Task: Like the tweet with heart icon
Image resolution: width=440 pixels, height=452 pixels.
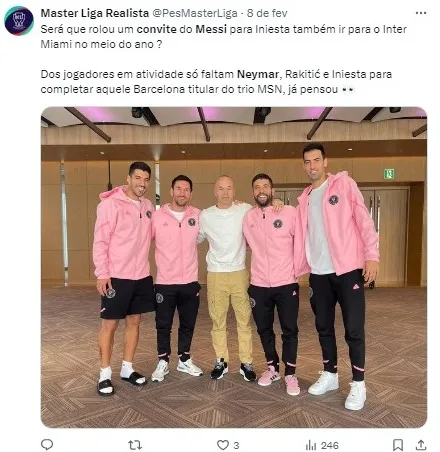Action: [223, 445]
